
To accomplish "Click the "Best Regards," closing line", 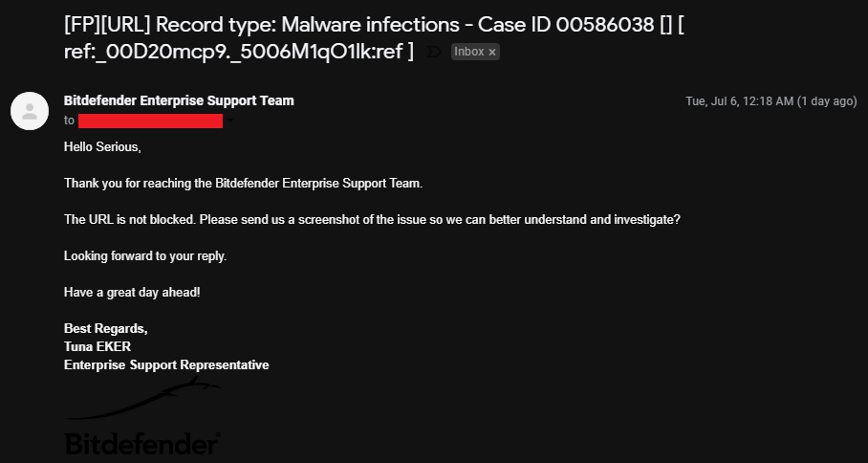I will pyautogui.click(x=106, y=328).
